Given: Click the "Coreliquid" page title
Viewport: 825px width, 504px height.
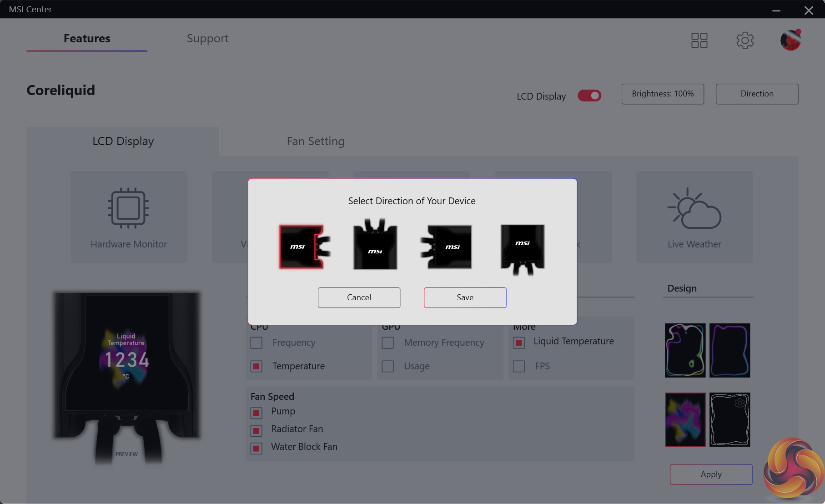Looking at the screenshot, I should [x=60, y=90].
